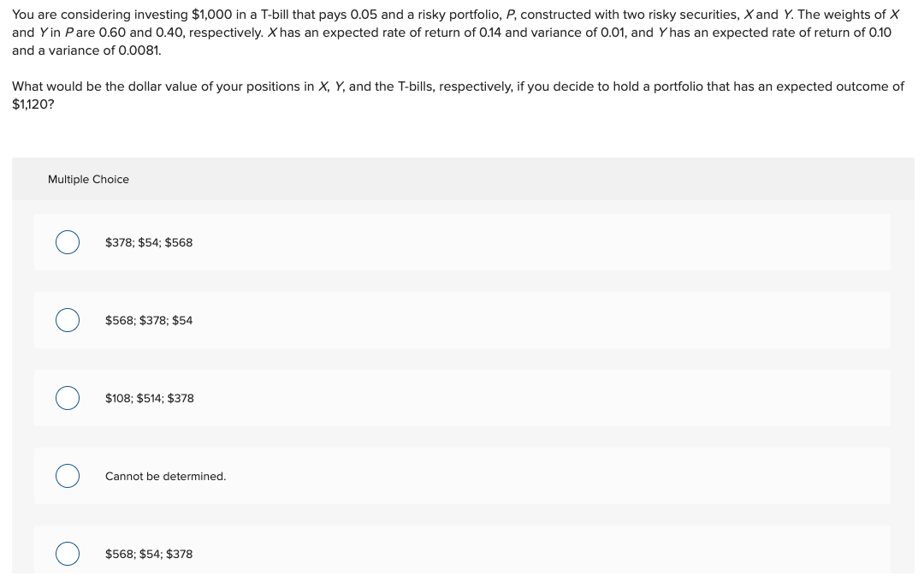Select the second answer row
Screen dimensions: 924x576
point(462,320)
